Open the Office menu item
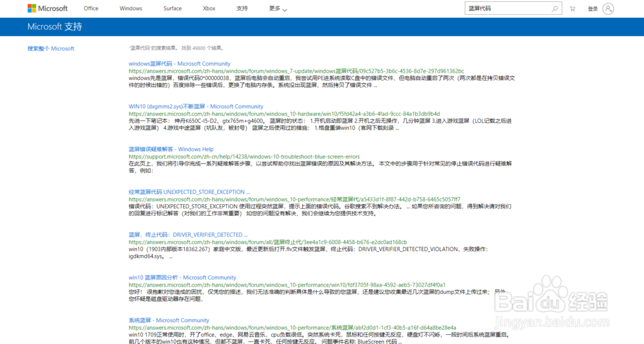644x344 pixels. point(91,8)
